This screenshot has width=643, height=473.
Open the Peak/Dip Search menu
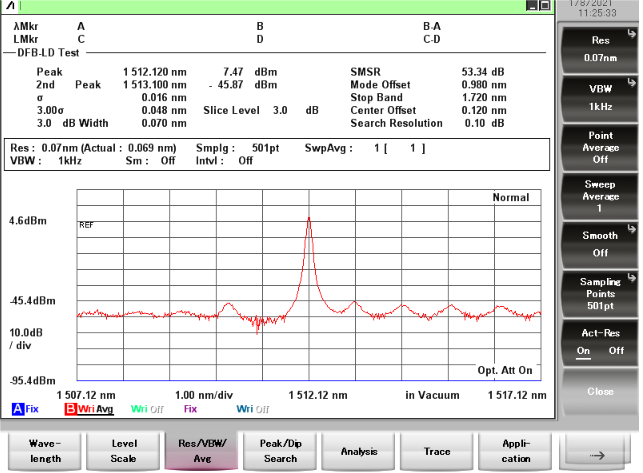(x=280, y=451)
